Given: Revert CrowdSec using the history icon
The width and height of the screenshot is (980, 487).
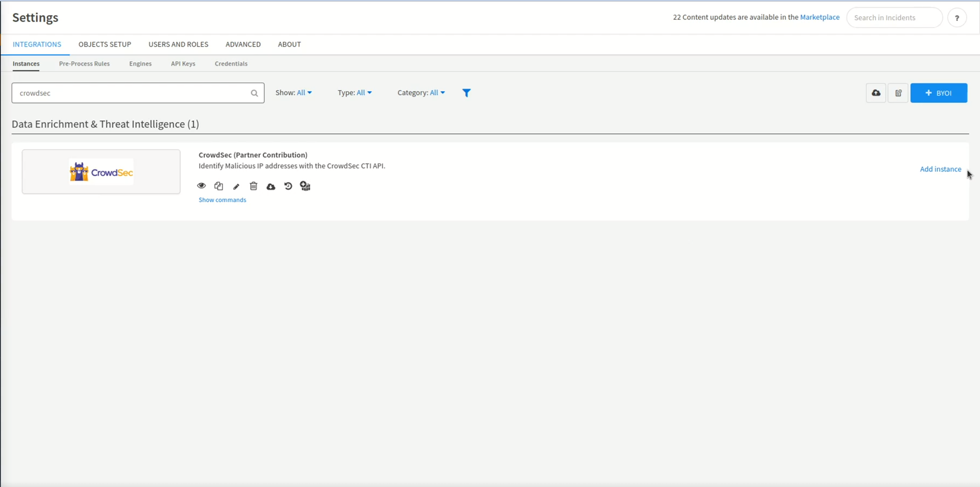Looking at the screenshot, I should pyautogui.click(x=288, y=186).
